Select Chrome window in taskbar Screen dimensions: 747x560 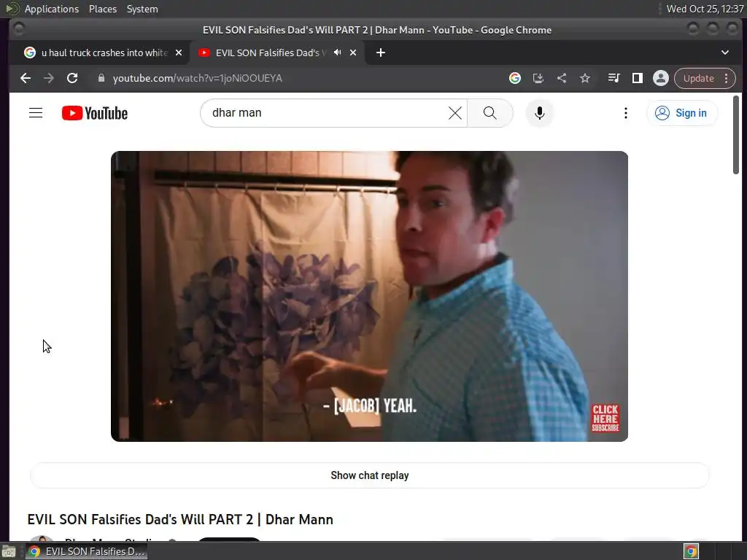(86, 551)
